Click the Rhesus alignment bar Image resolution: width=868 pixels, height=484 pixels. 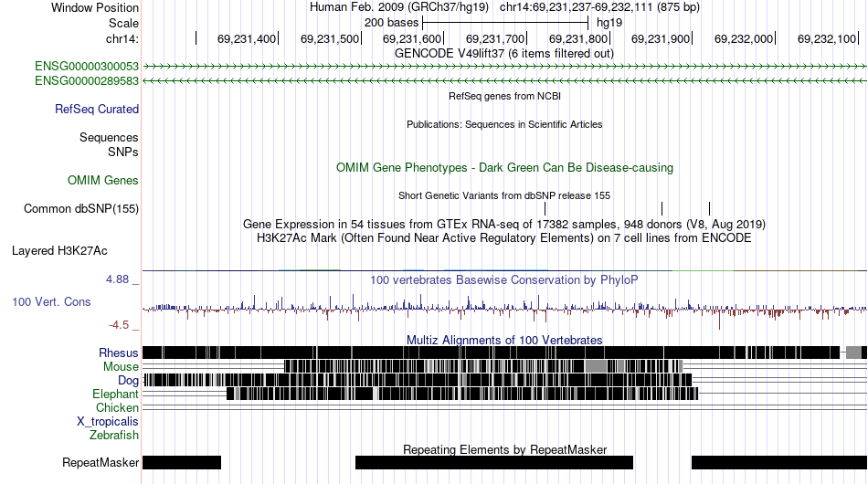[x=504, y=352]
